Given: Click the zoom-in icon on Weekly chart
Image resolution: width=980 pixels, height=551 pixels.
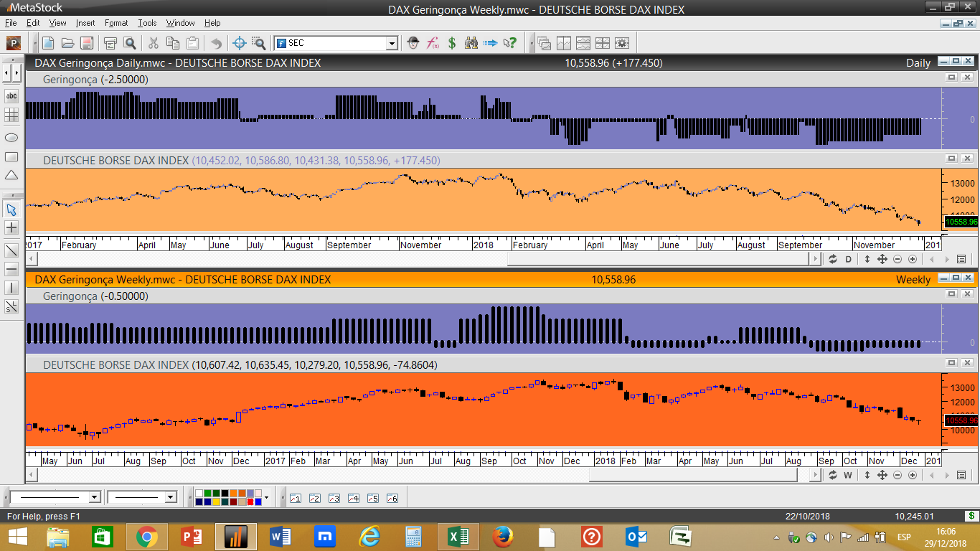Looking at the screenshot, I should (913, 475).
